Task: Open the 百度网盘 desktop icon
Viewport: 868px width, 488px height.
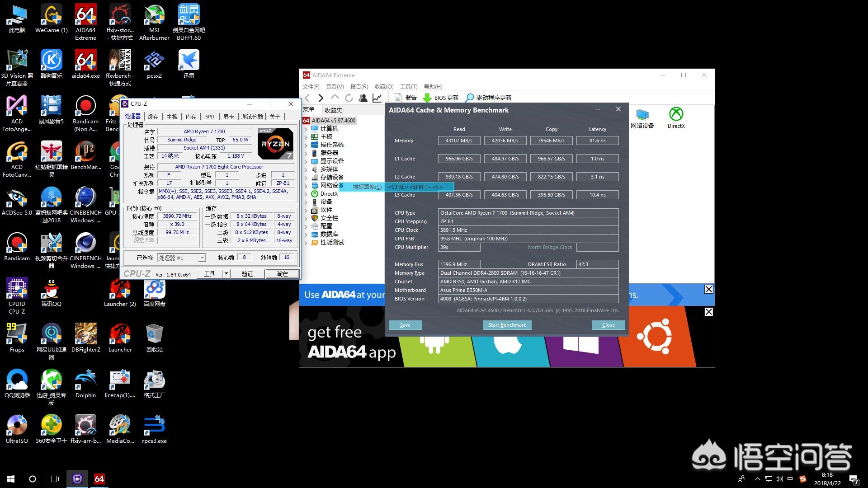Action: point(154,292)
